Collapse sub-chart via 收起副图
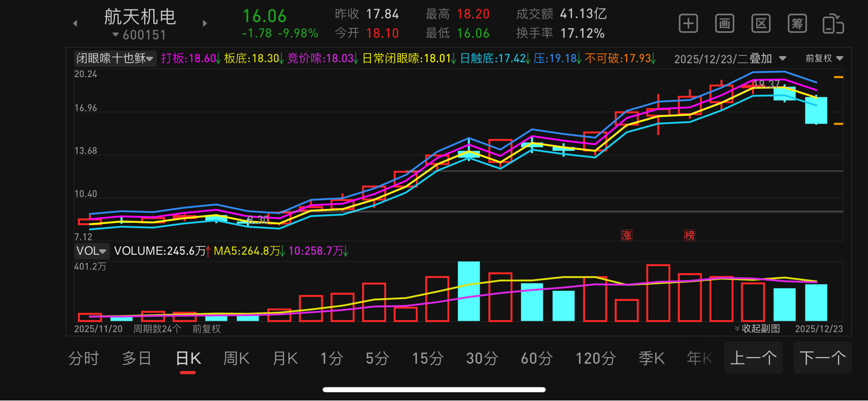The height and width of the screenshot is (401, 868). 757,329
